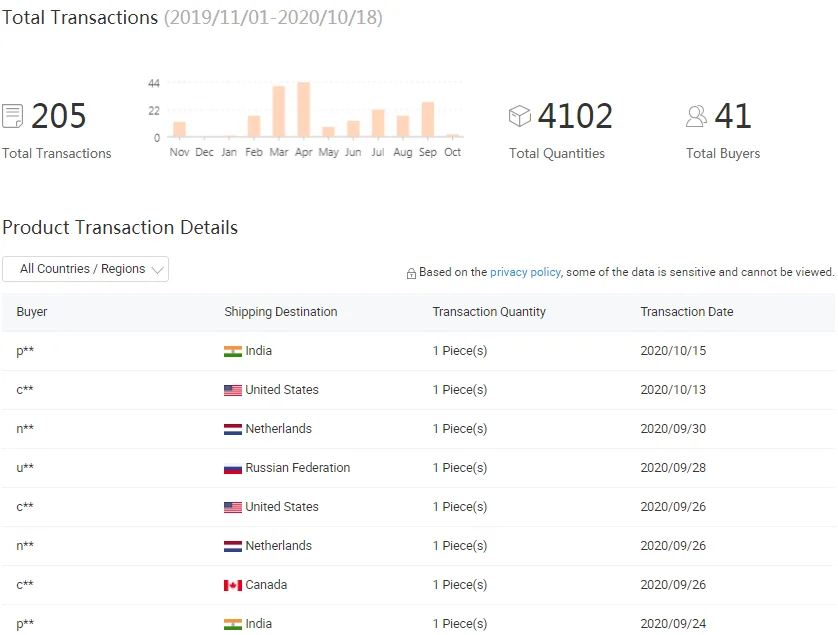Click the 41 total buyers figure

[x=733, y=115]
